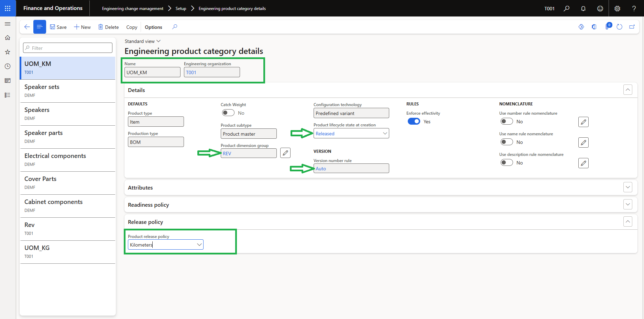Navigate to the Setup breadcrumb link

(181, 8)
